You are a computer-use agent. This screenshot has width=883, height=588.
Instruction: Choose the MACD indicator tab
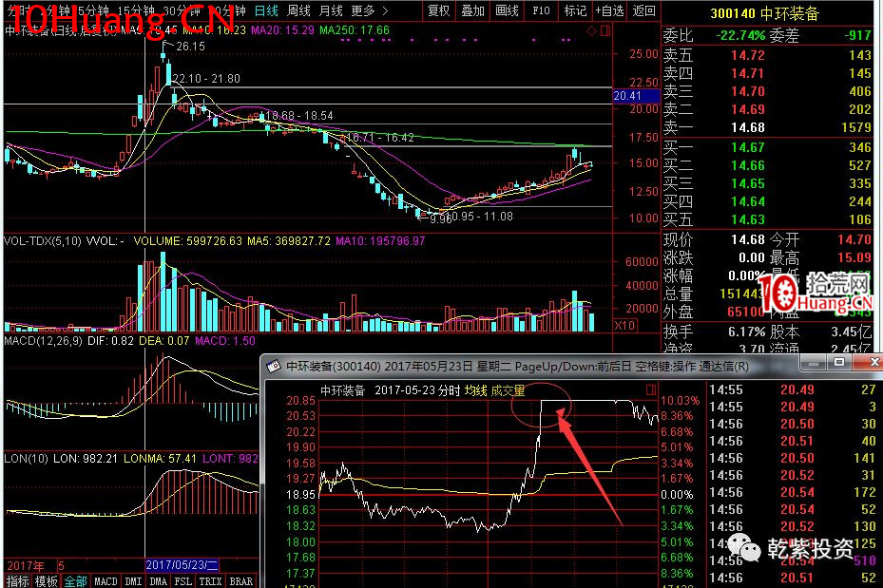point(106,581)
